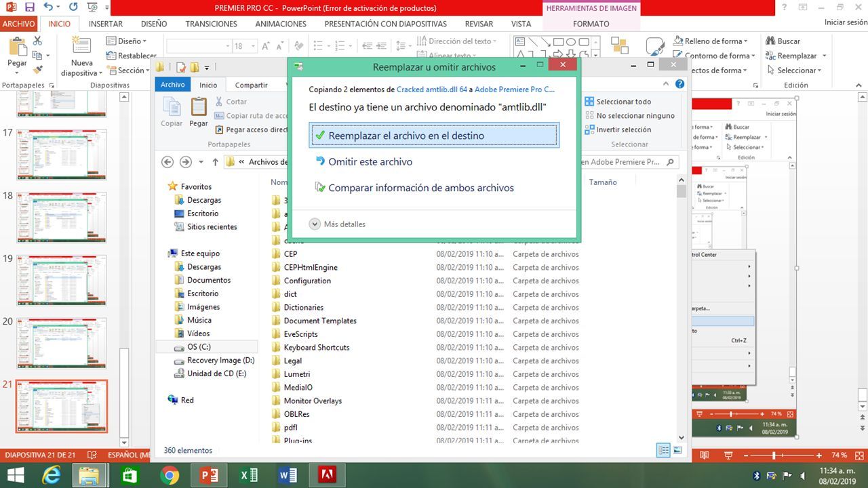Click the Explorer up-folder arrow
868x488 pixels.
click(215, 162)
